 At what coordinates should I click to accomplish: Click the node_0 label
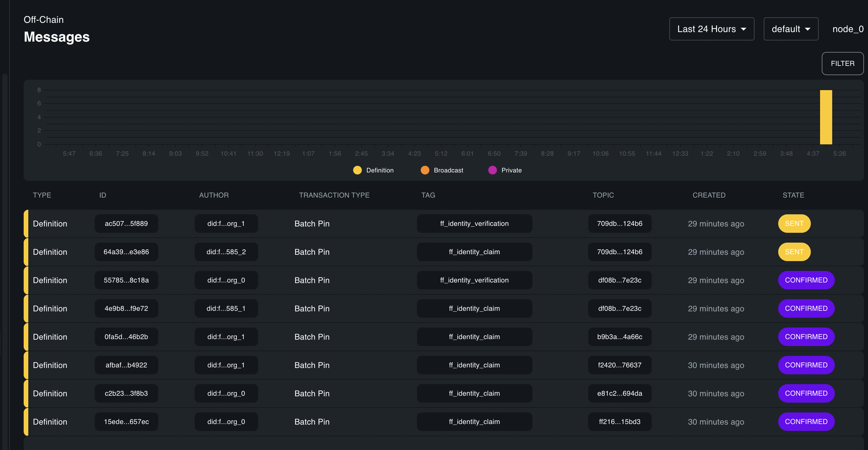click(847, 29)
